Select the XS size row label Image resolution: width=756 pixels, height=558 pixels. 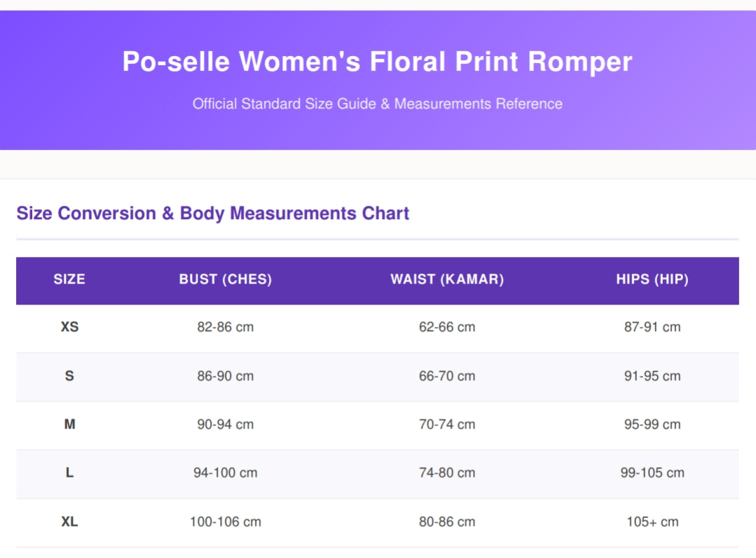click(69, 327)
